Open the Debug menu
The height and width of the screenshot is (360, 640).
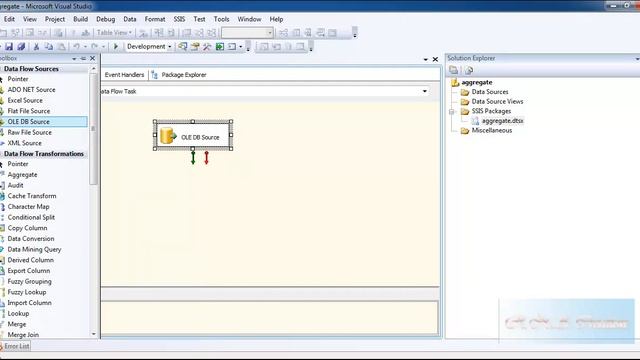(105, 19)
